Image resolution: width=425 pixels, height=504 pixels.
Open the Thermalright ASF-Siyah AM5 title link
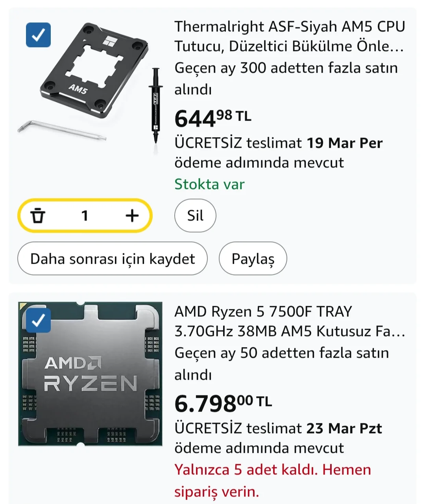tap(289, 36)
